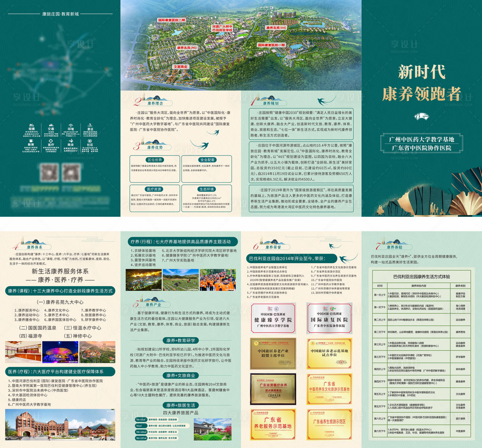Click the 巴伐利亚庄园自2014年开业至今 banner
Viewport: 482px width, 448px height.
pos(292,258)
